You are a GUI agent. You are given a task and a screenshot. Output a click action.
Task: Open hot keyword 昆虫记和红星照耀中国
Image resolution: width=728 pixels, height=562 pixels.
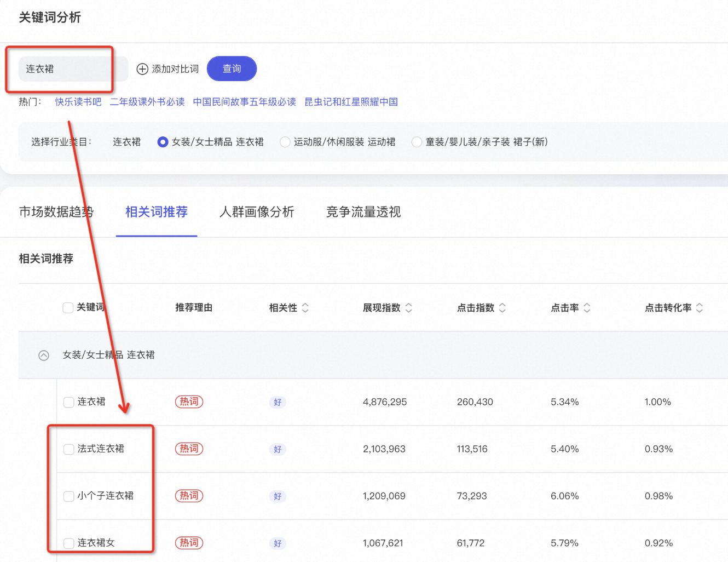click(351, 102)
